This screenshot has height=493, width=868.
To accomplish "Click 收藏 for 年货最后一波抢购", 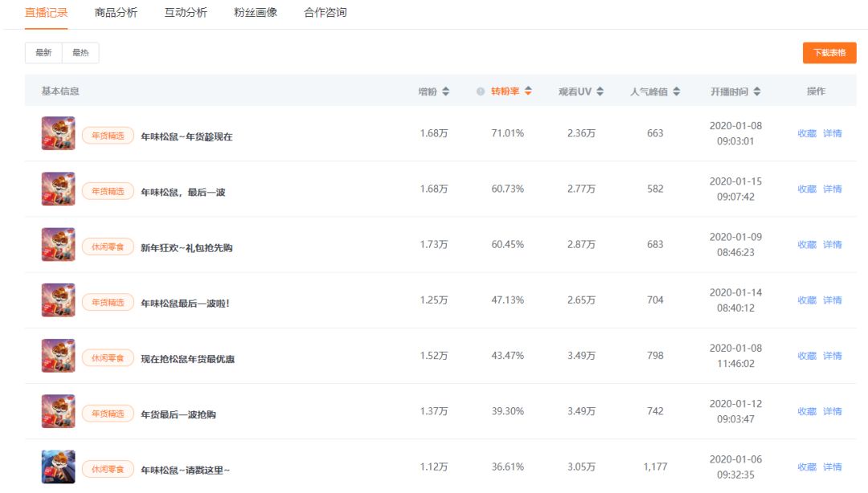I will click(807, 411).
